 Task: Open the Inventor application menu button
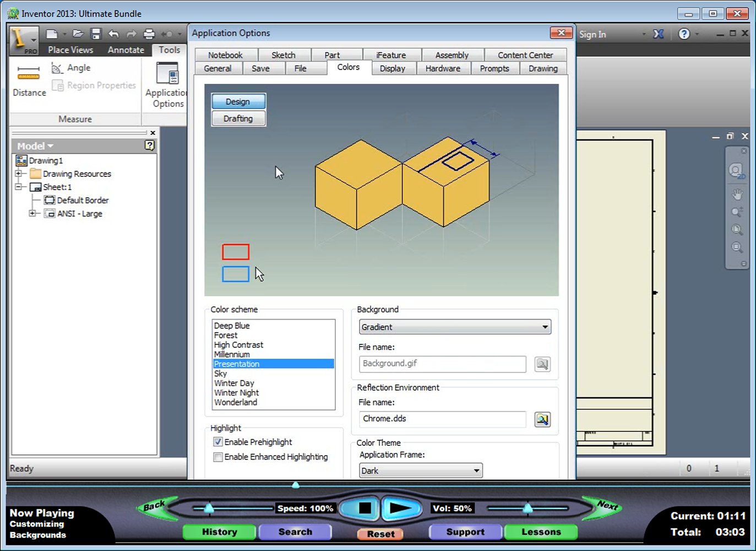[24, 41]
